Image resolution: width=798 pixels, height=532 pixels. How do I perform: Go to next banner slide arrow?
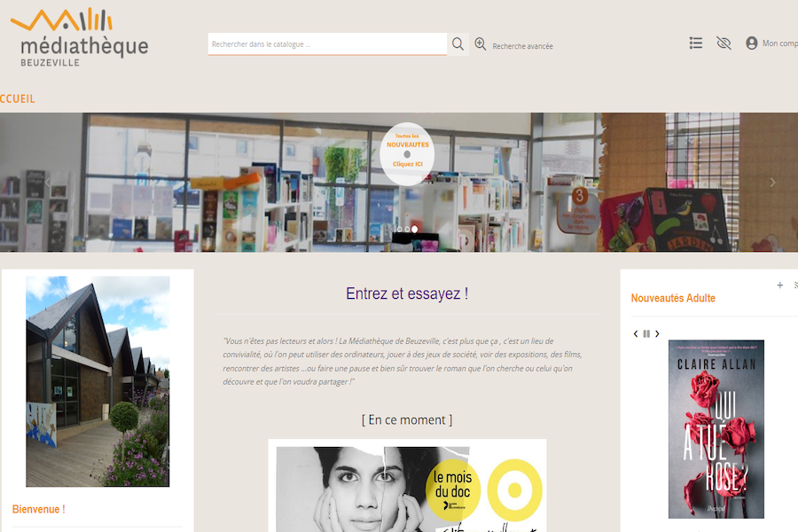(772, 183)
